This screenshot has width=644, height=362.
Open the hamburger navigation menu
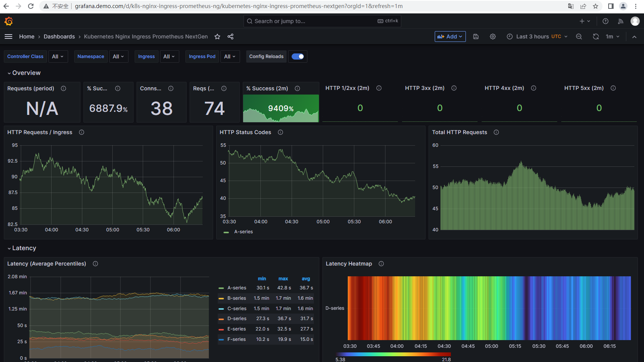[8, 37]
